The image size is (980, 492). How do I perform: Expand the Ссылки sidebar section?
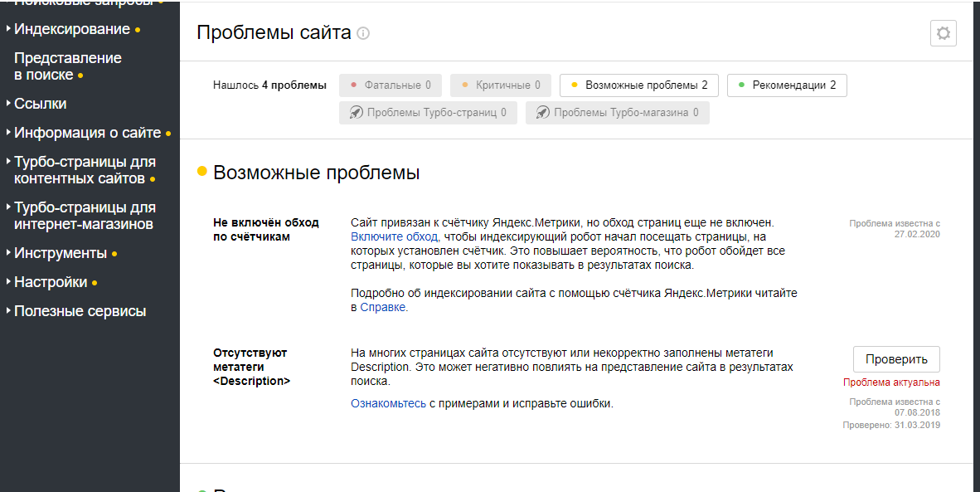tap(41, 104)
